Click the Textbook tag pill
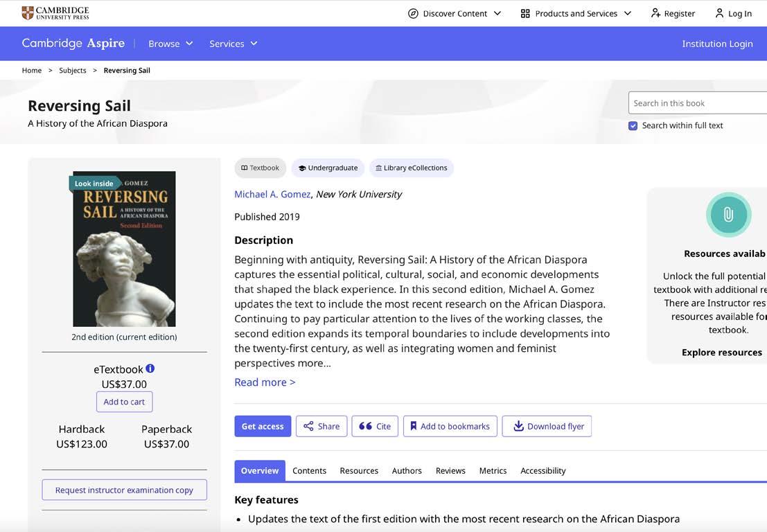767x532 pixels. (x=261, y=168)
